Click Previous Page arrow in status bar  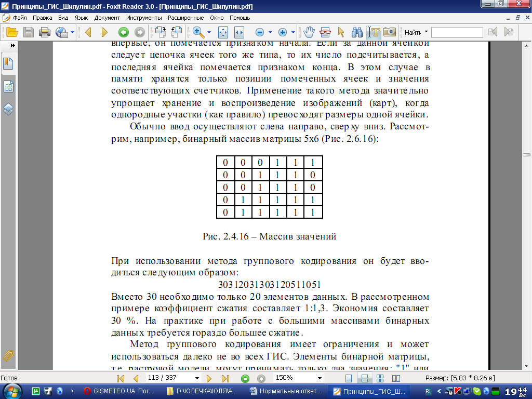[x=136, y=378]
